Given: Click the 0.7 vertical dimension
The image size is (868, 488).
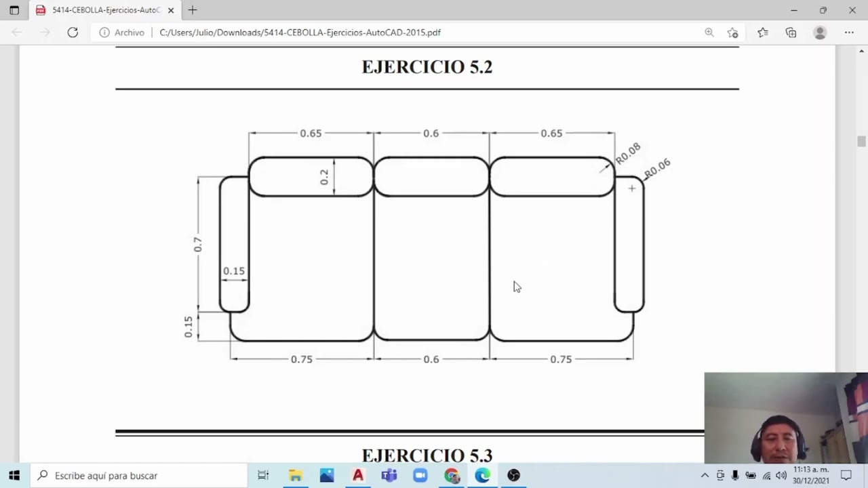Looking at the screenshot, I should click(197, 245).
